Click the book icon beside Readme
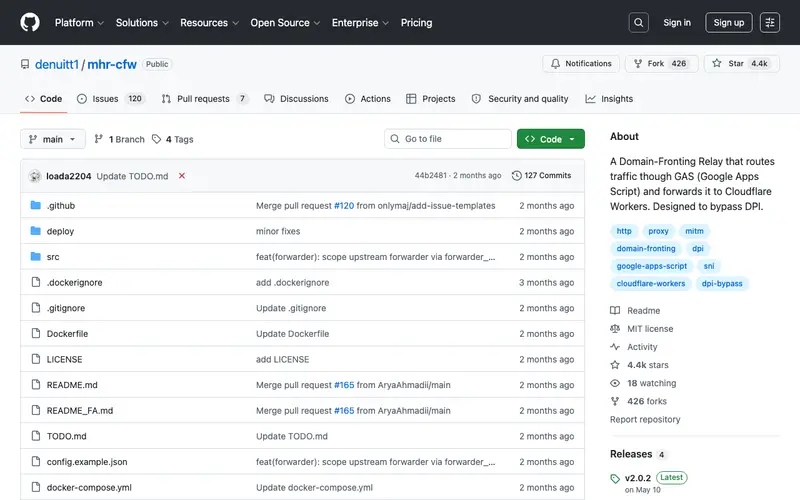This screenshot has height=500, width=800. pyautogui.click(x=615, y=310)
